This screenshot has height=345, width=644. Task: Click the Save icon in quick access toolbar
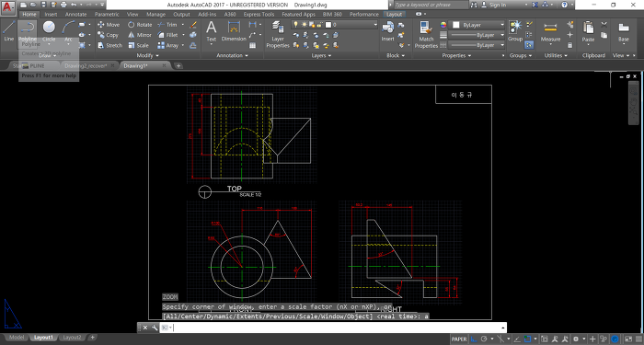click(43, 5)
